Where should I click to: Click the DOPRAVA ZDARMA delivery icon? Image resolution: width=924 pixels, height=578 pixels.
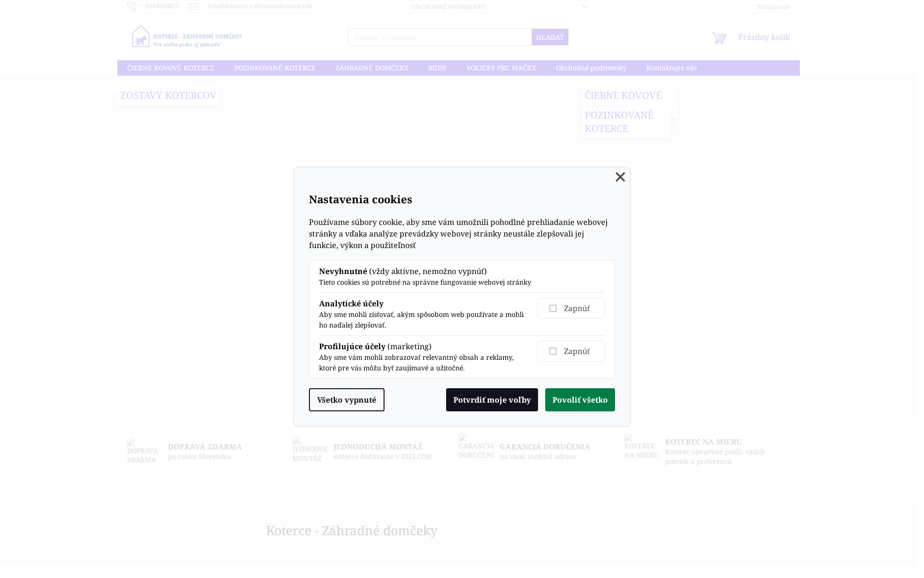click(143, 450)
